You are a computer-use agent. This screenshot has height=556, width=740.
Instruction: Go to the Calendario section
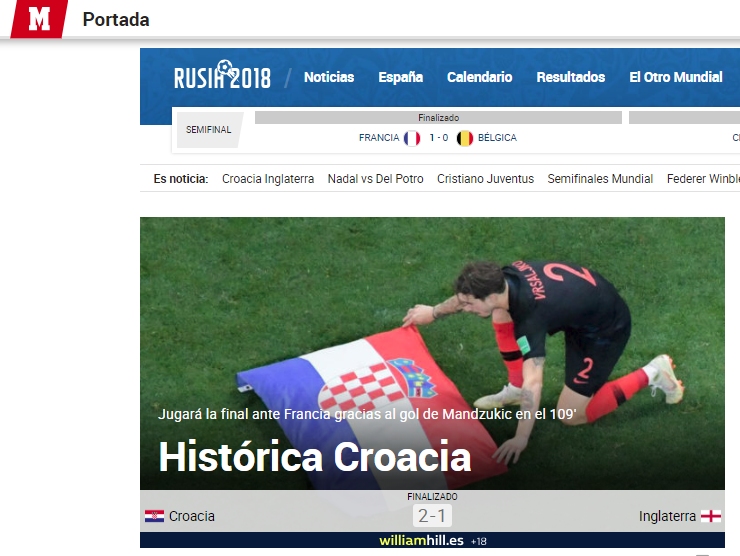coord(479,77)
